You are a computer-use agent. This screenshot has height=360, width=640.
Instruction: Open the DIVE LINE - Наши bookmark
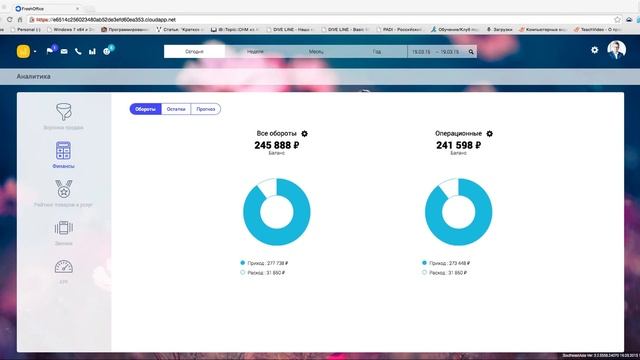point(290,29)
